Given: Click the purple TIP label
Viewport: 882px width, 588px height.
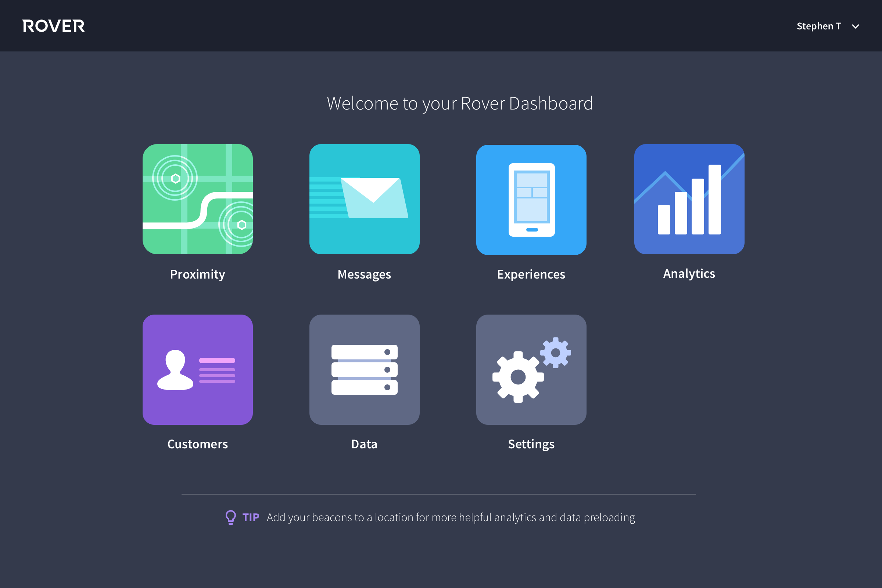Looking at the screenshot, I should click(251, 517).
